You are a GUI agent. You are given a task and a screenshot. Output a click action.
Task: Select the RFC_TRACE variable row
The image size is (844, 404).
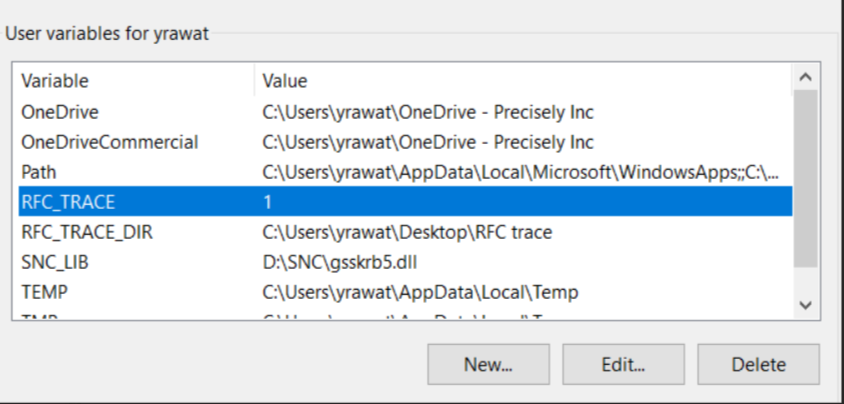click(68, 201)
